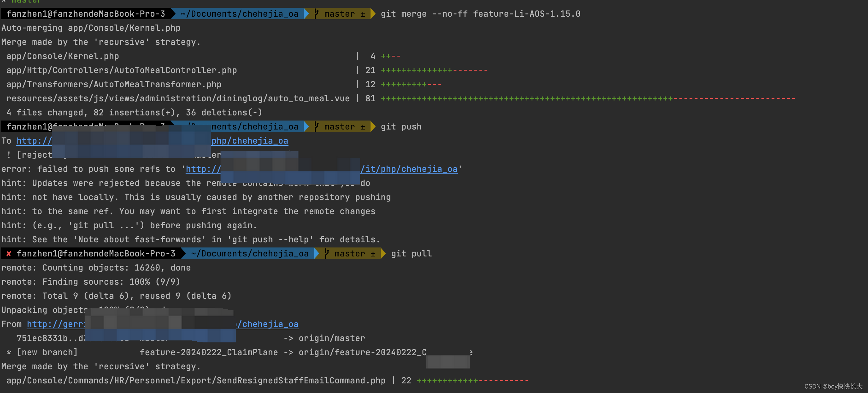Click the first "Merge made by the 'recursive' strategy." line
Screen dimensions: 868x393
pos(101,42)
